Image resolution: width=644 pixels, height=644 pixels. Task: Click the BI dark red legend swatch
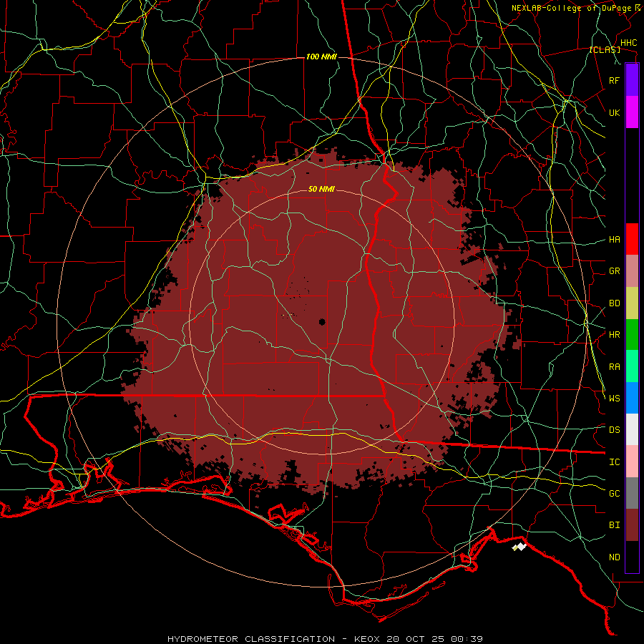click(x=632, y=525)
